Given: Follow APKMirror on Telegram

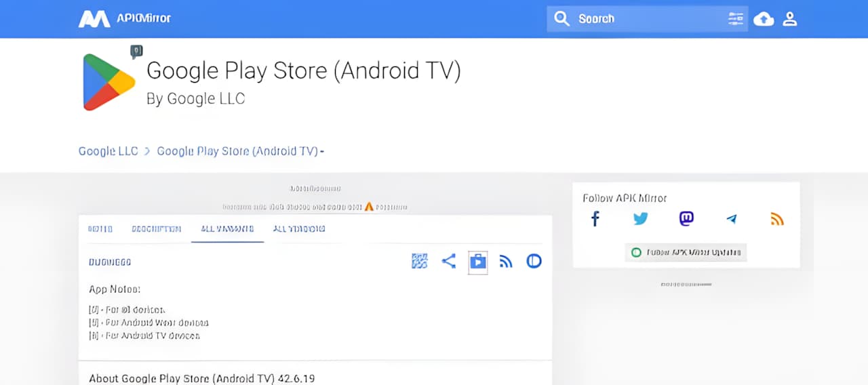Looking at the screenshot, I should click(x=732, y=219).
